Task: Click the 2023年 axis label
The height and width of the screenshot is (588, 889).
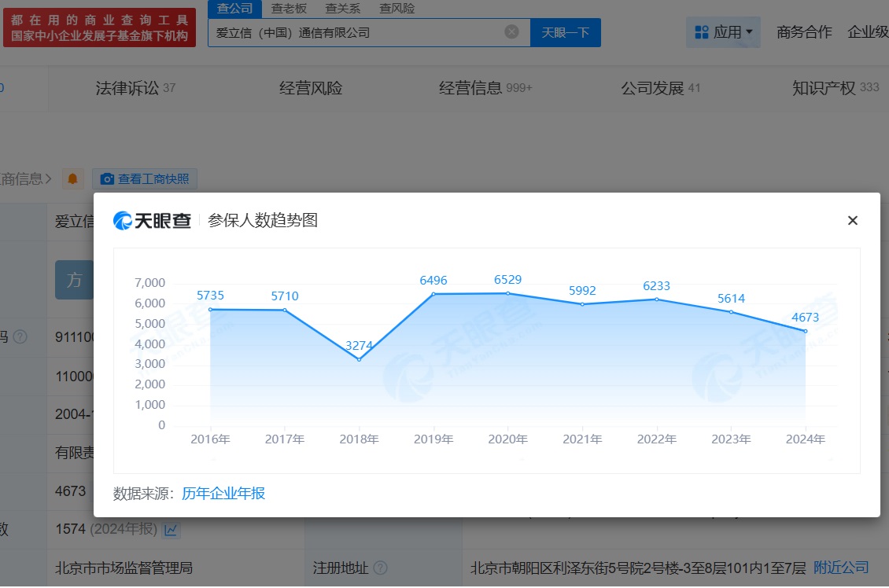Action: pyautogui.click(x=731, y=439)
